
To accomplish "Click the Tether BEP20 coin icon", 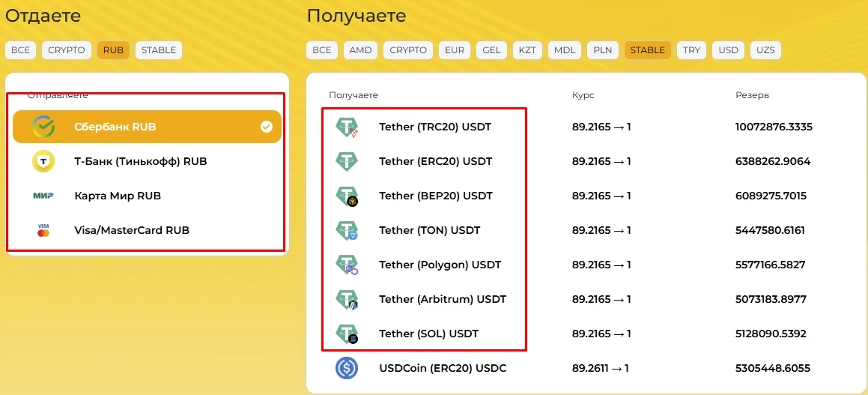I will (x=347, y=196).
